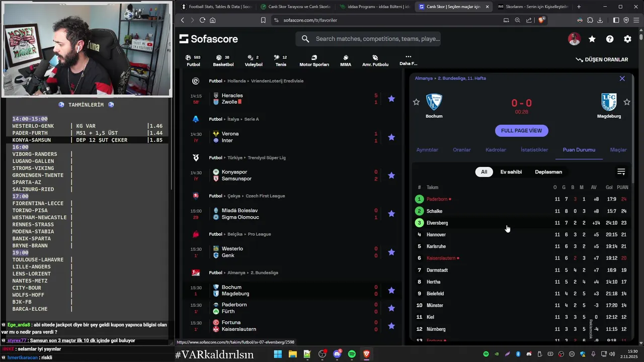This screenshot has height=362, width=644.
Task: Go to browser home page
Action: point(213,20)
